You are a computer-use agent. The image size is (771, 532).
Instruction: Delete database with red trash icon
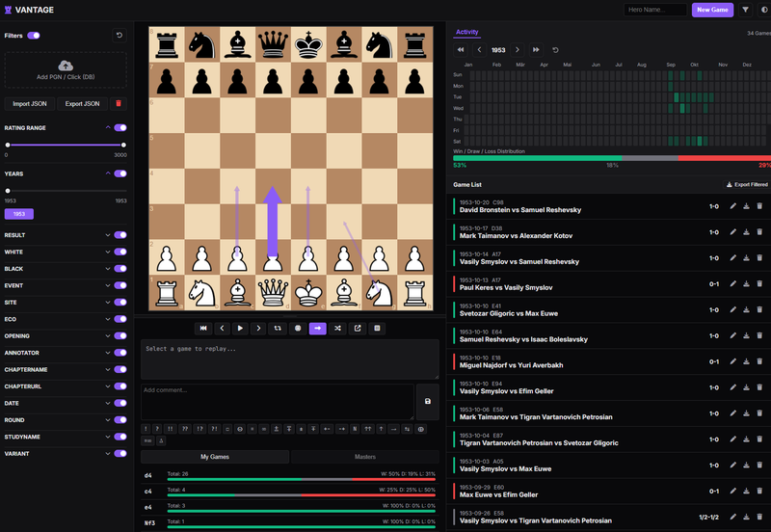(x=119, y=103)
